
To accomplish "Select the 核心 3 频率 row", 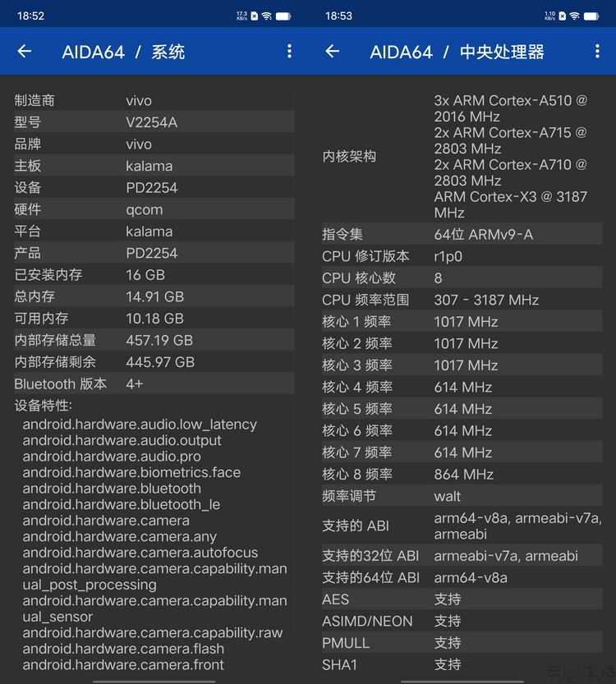I will point(462,365).
